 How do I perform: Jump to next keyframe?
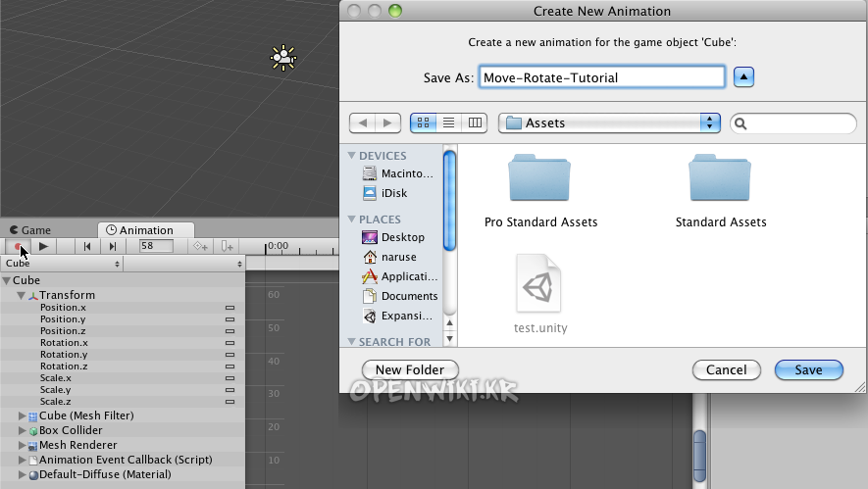click(x=113, y=247)
